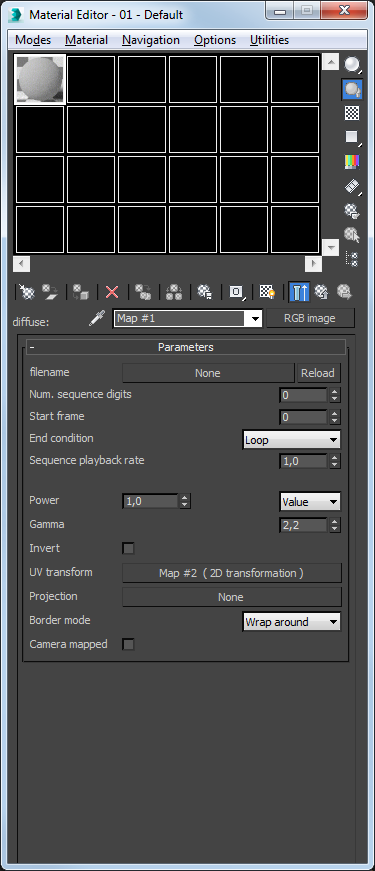Image resolution: width=375 pixels, height=871 pixels.
Task: Click the Power value field
Action: click(150, 501)
